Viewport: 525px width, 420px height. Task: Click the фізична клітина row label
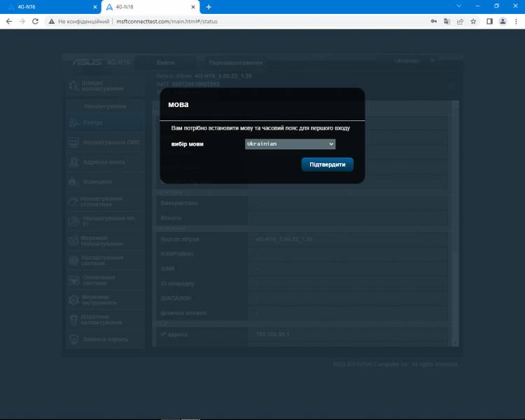point(183,313)
